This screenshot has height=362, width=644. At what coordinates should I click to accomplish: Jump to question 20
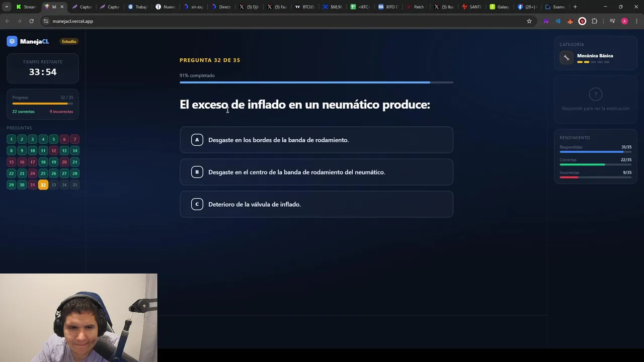[x=64, y=162]
